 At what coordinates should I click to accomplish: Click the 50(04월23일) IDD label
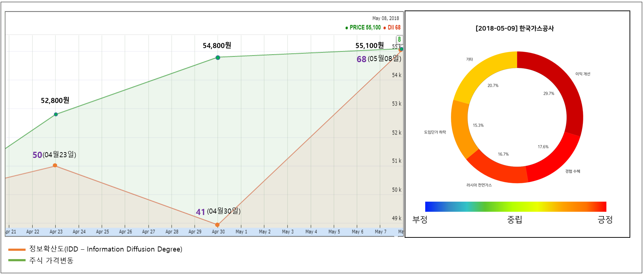click(x=54, y=155)
